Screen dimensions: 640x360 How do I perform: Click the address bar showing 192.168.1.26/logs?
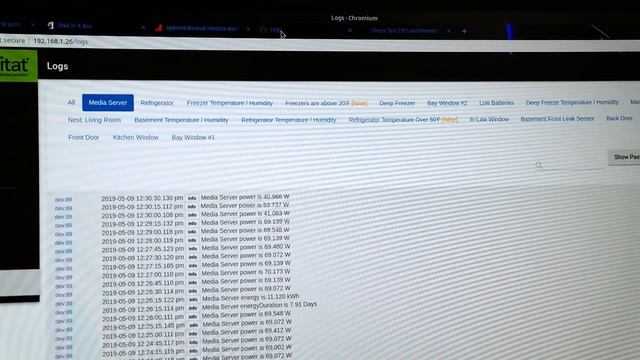(x=60, y=41)
